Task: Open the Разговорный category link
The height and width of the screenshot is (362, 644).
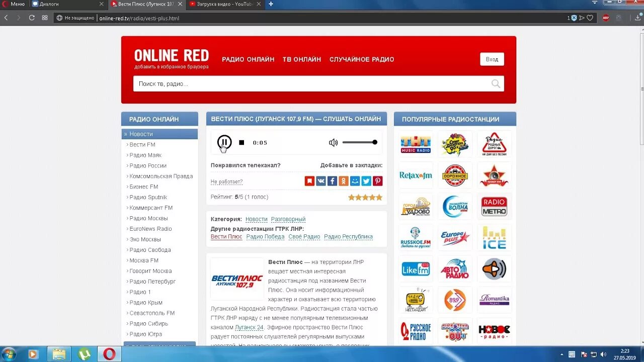Action: (288, 219)
